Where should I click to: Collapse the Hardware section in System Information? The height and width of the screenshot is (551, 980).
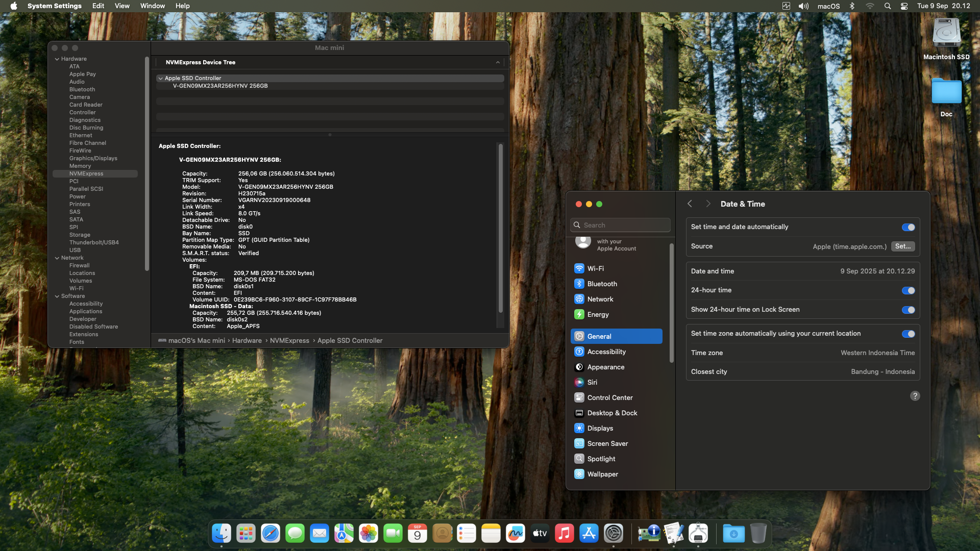click(57, 59)
